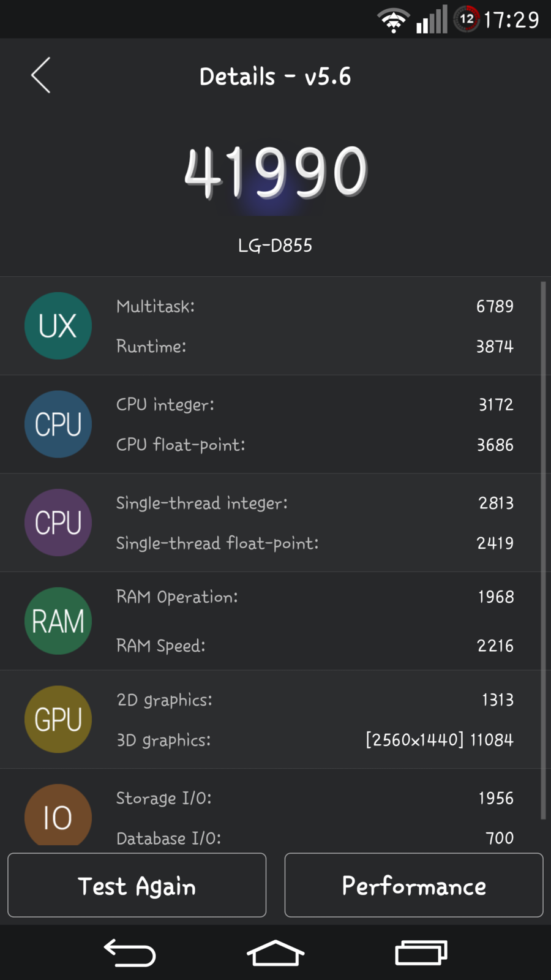Tap the 3D graphics score row
Screen dimensions: 551x980
pos(315,740)
